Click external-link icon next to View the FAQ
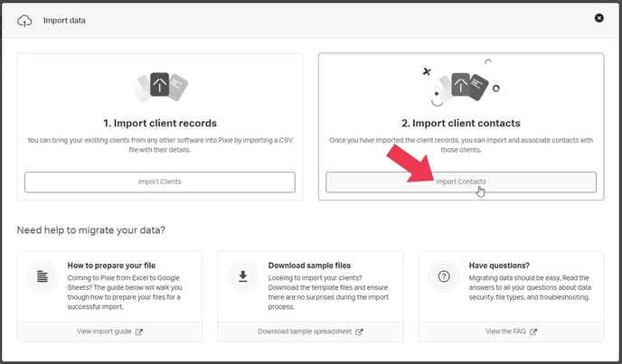This screenshot has width=622, height=364. pyautogui.click(x=533, y=331)
